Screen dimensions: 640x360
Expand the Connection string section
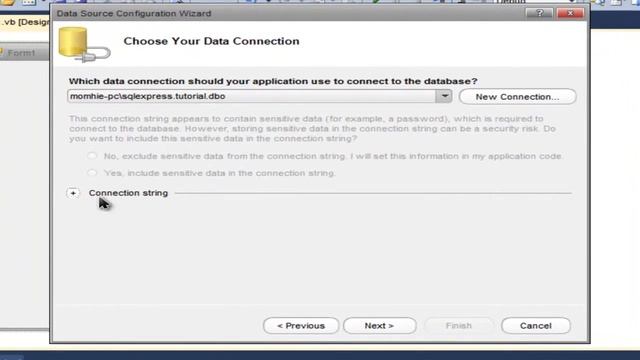73,193
